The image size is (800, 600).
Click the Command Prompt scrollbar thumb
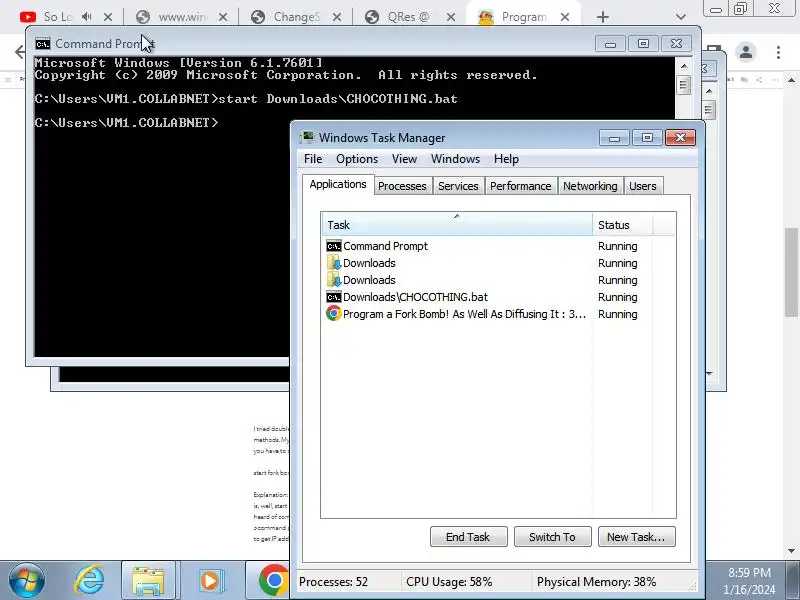[684, 85]
